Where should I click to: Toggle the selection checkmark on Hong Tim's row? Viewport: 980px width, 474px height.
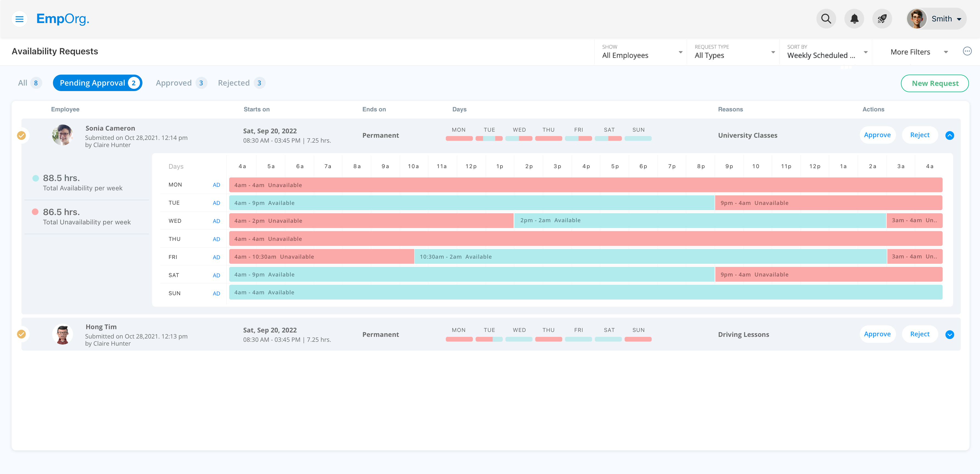point(22,334)
